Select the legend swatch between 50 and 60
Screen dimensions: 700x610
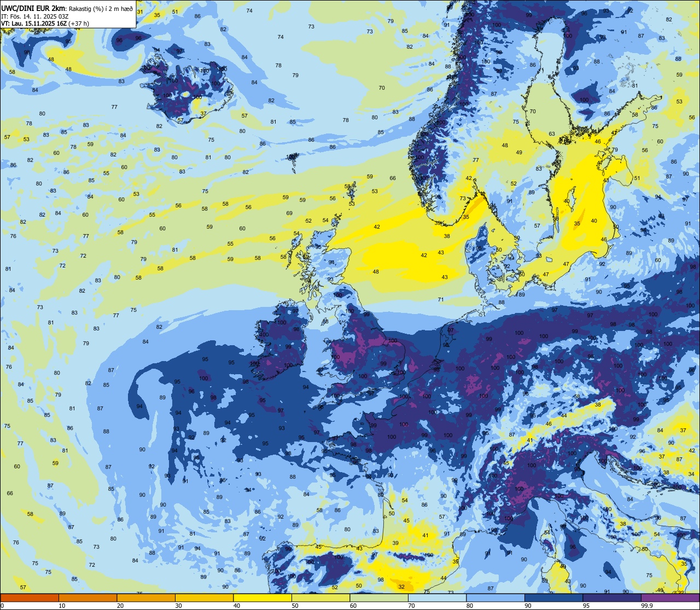(320, 597)
